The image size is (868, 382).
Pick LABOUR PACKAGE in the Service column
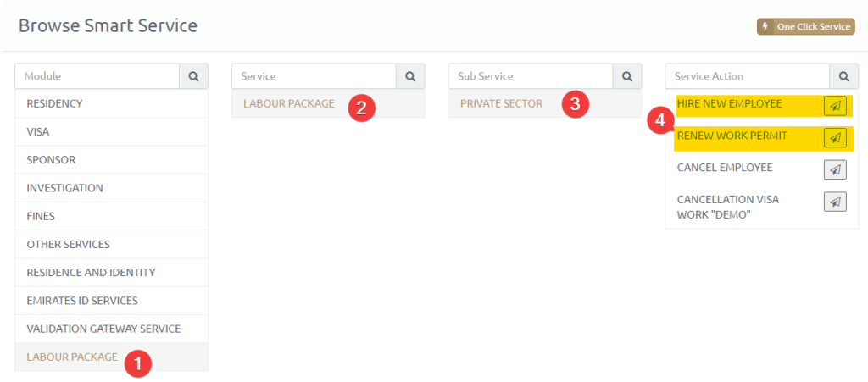coord(289,104)
